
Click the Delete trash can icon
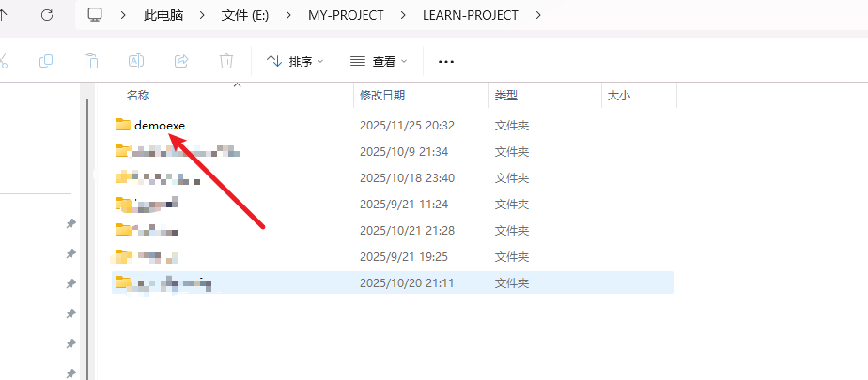[x=226, y=61]
